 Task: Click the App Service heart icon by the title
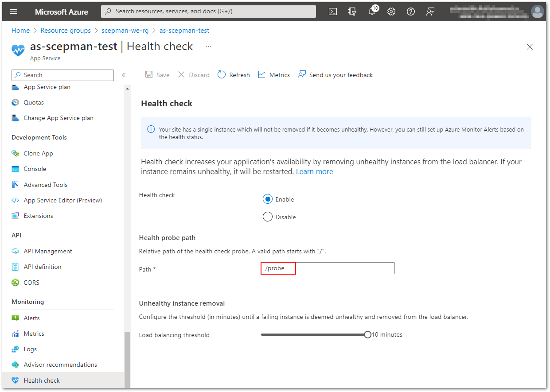pyautogui.click(x=18, y=50)
